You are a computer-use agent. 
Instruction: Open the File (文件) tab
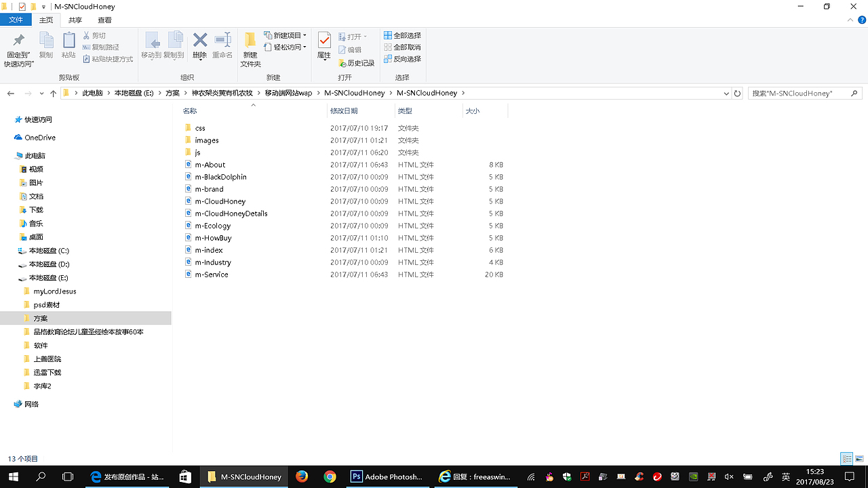(x=16, y=20)
